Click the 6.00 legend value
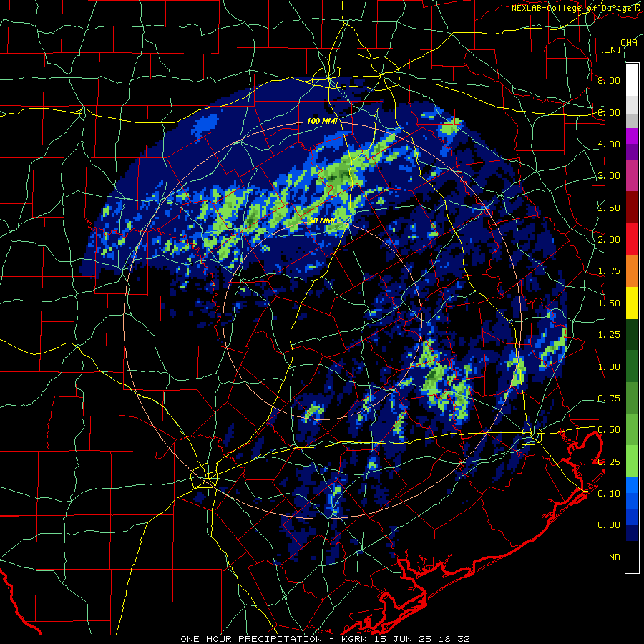Image resolution: width=644 pixels, height=644 pixels. 609,112
